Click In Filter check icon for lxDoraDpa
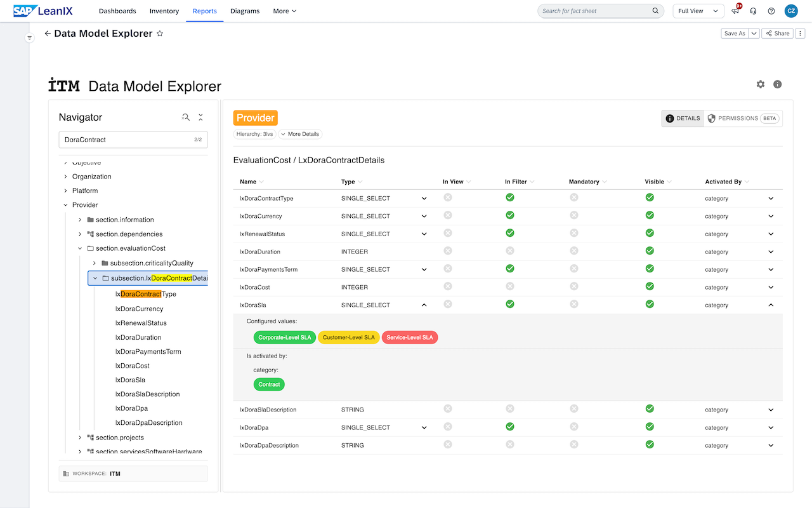 point(509,427)
